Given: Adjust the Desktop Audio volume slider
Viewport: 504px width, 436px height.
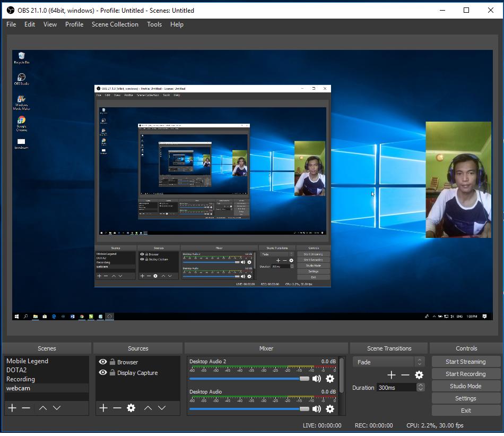Looking at the screenshot, I should [249, 408].
